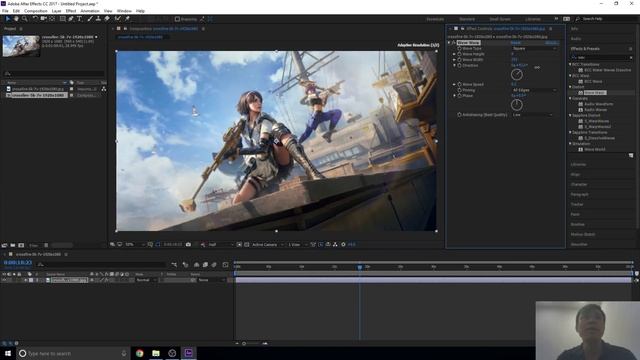Collapse the Sapphire Distort category
This screenshot has width=640, height=360.
[x=570, y=116]
